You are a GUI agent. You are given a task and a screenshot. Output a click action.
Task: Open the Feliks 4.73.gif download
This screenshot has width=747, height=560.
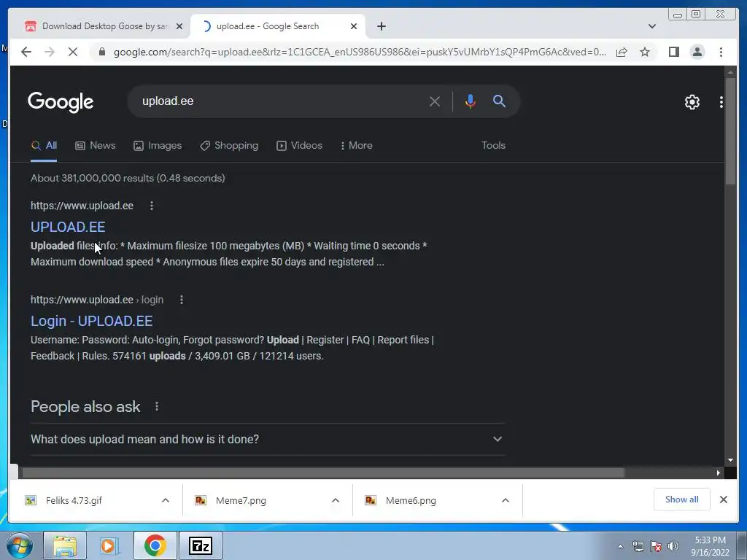pyautogui.click(x=74, y=500)
